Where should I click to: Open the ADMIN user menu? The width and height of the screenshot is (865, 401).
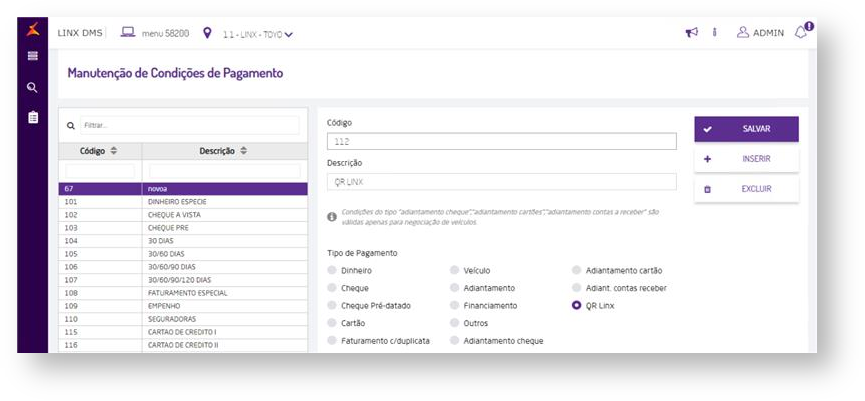point(760,33)
